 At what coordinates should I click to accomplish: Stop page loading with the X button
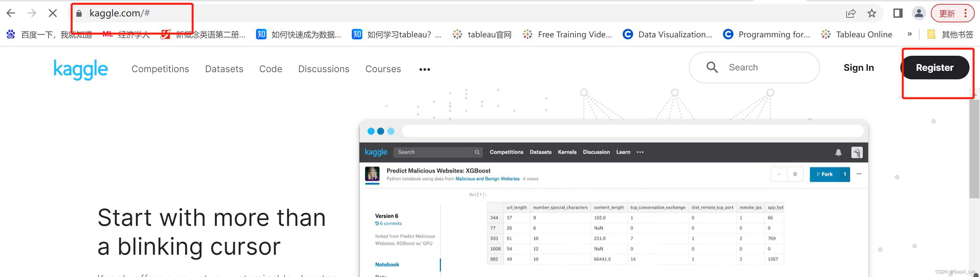pos(53,13)
